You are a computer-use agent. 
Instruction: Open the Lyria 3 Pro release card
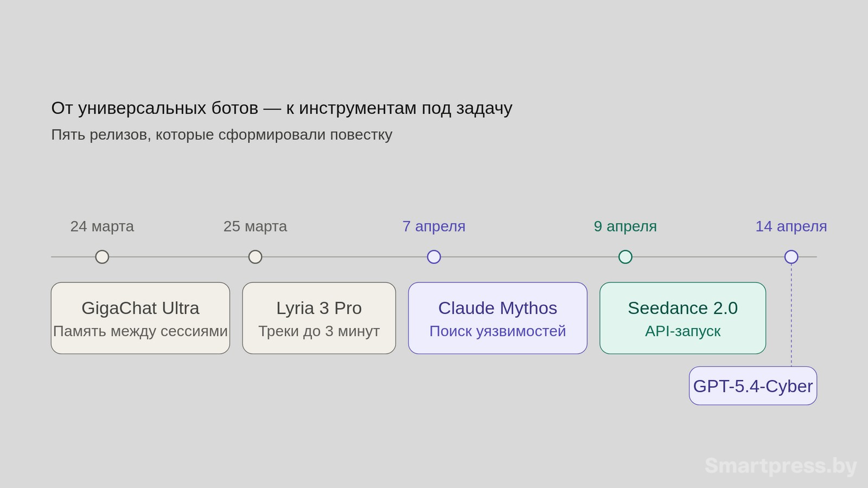point(319,318)
